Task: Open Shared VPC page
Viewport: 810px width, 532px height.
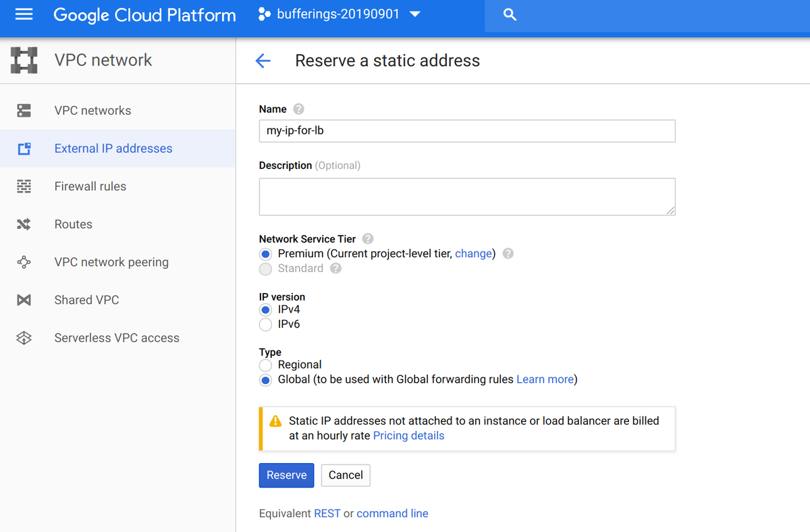Action: coord(117,300)
